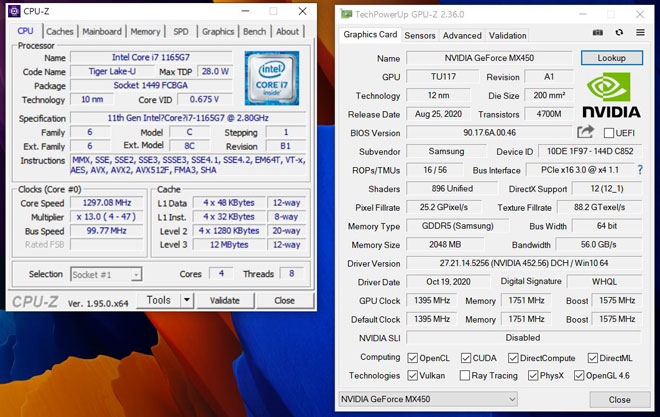Take a GPU-Z screenshot with camera icon
This screenshot has width=660, height=417.
pyautogui.click(x=598, y=32)
